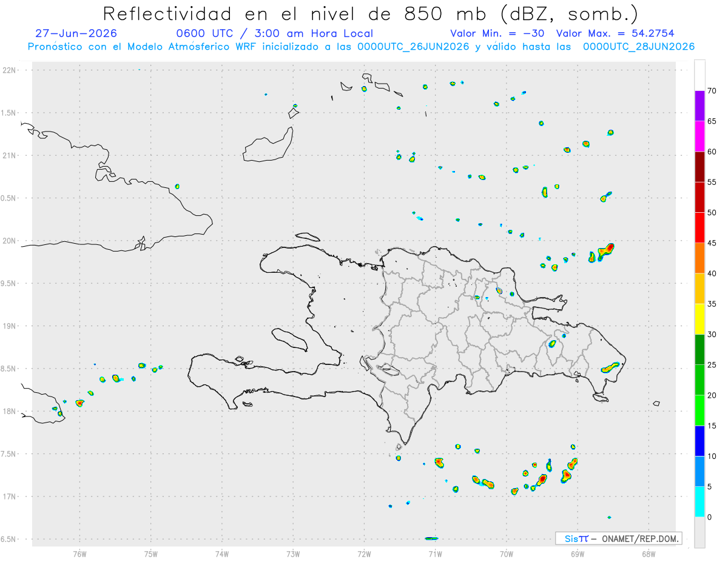
Task: Click the '70W' longitude label
Action: [x=507, y=554]
